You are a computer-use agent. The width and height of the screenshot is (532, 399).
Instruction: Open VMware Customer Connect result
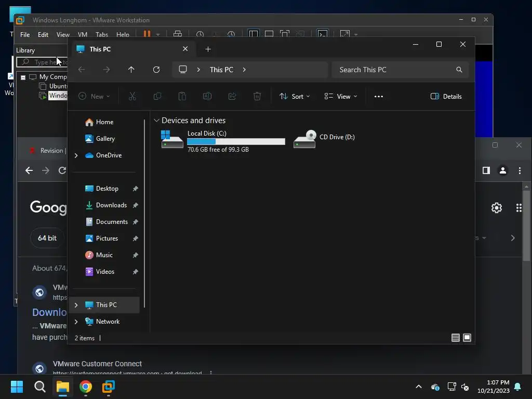(97, 364)
